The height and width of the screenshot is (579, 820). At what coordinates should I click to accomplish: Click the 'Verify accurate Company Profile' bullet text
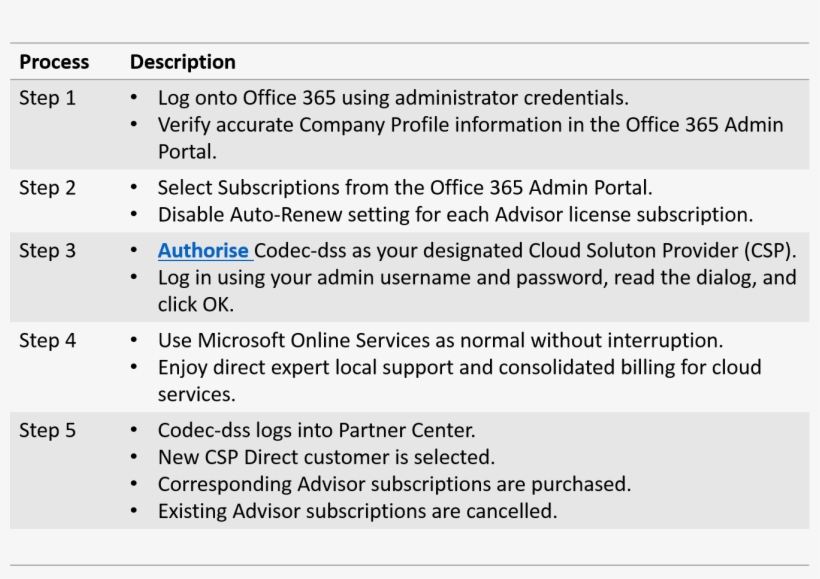[470, 125]
